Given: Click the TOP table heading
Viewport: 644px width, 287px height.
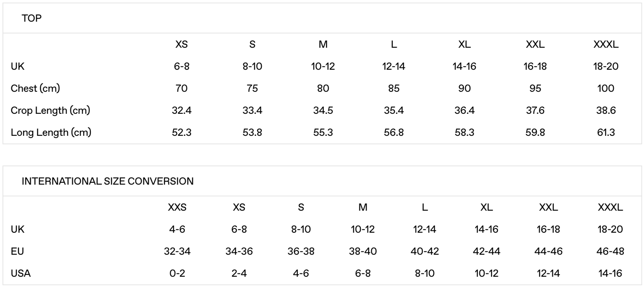Looking at the screenshot, I should coord(32,18).
